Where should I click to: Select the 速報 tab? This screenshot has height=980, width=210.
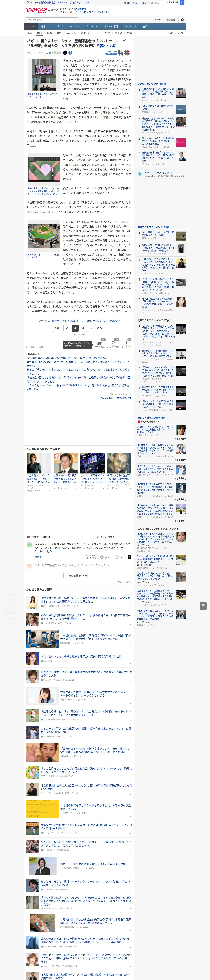point(43,27)
